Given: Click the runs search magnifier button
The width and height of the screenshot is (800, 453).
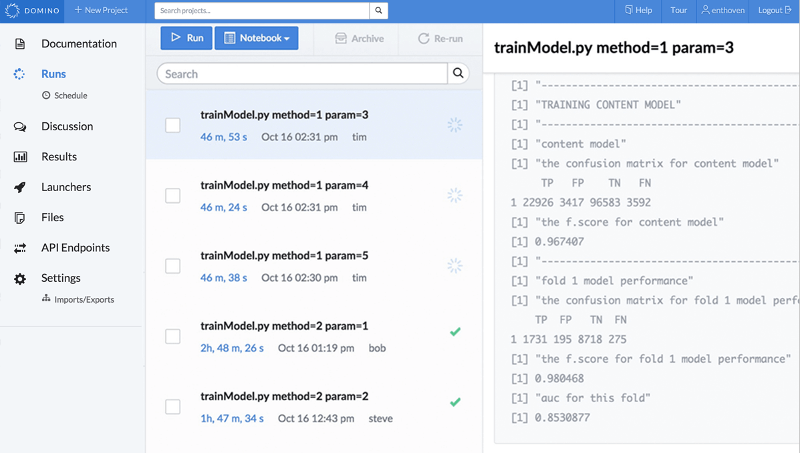Looking at the screenshot, I should click(459, 74).
